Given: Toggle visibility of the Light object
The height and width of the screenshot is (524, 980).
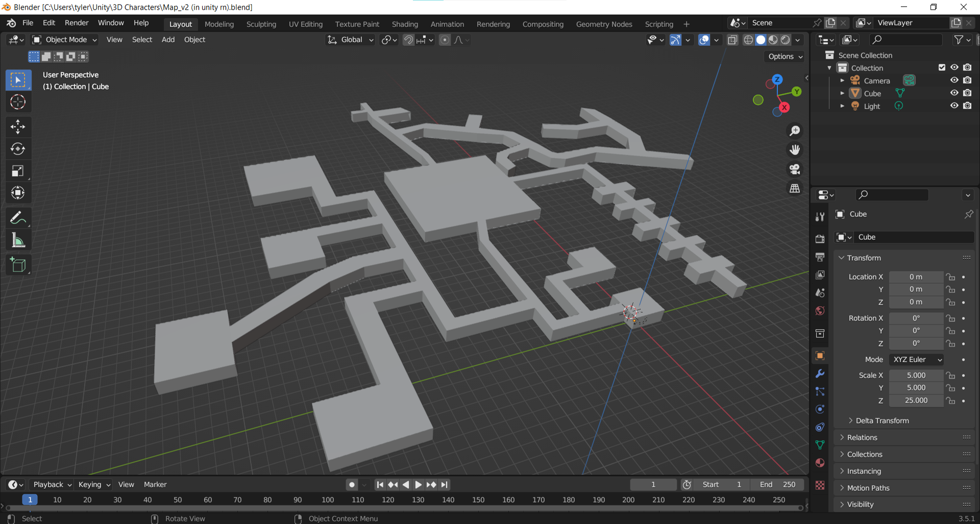Looking at the screenshot, I should point(954,106).
